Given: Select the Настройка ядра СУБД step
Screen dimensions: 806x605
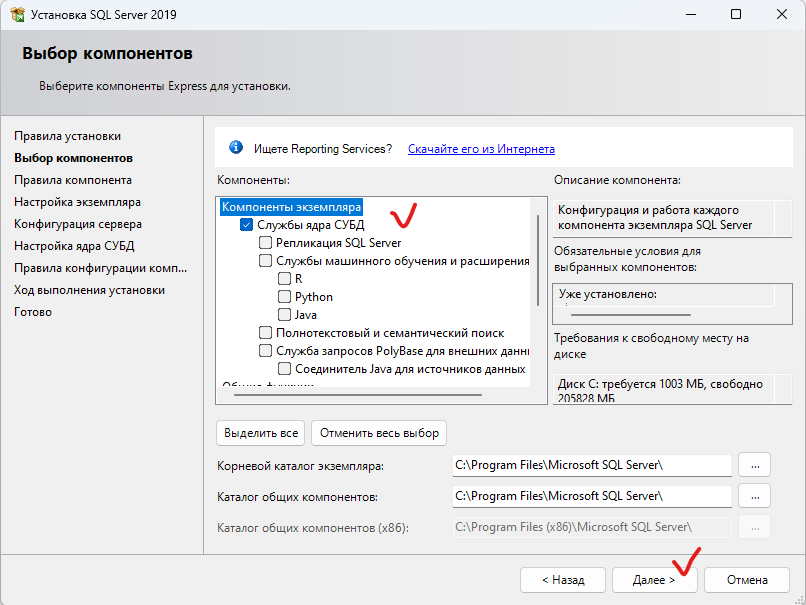Looking at the screenshot, I should [74, 246].
